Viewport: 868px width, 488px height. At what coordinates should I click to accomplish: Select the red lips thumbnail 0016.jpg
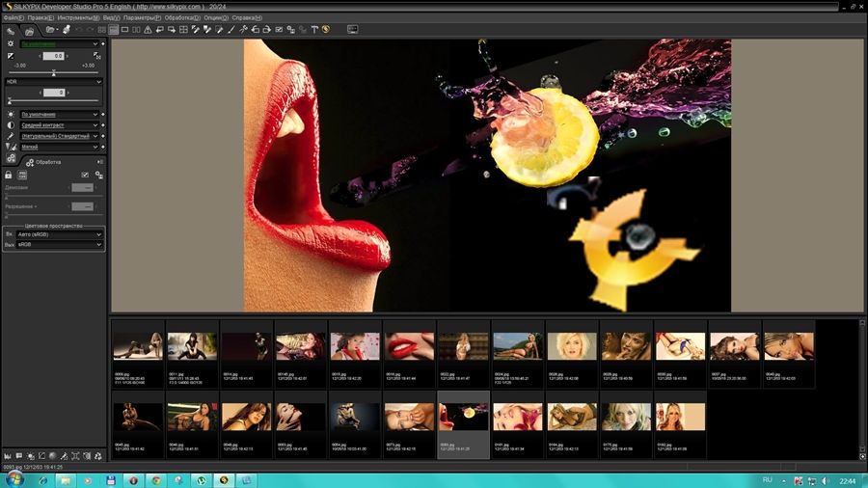pyautogui.click(x=409, y=347)
